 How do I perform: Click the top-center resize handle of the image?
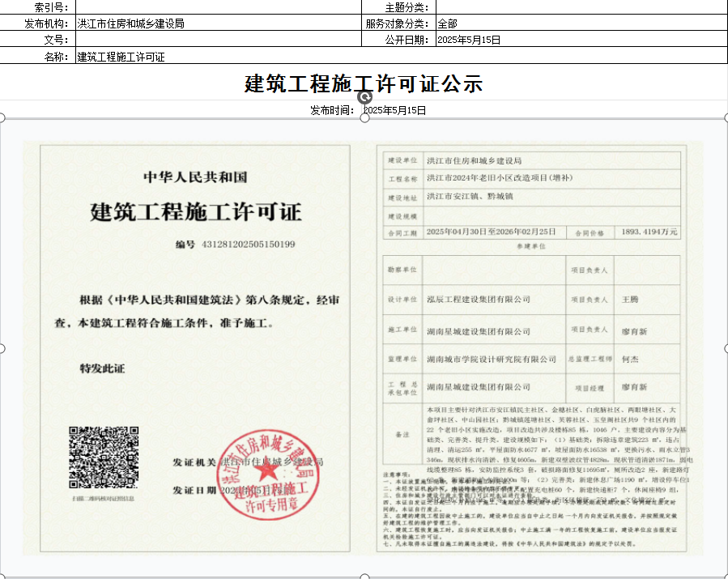pos(364,120)
